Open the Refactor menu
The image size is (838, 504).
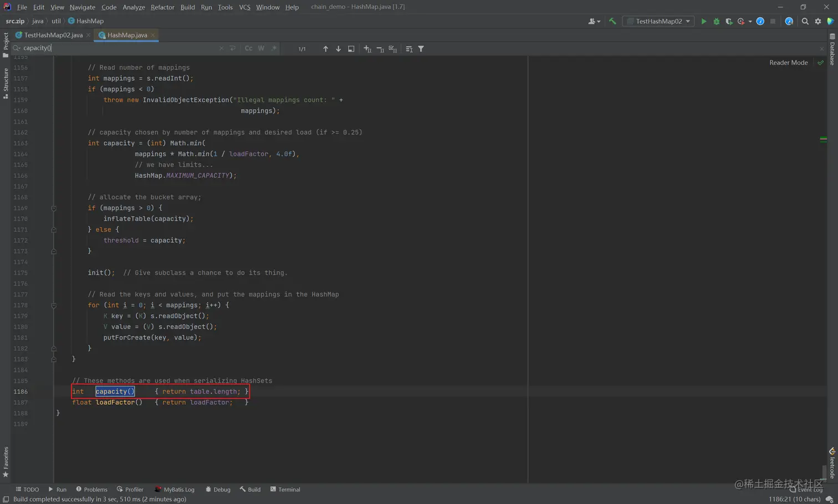point(162,7)
